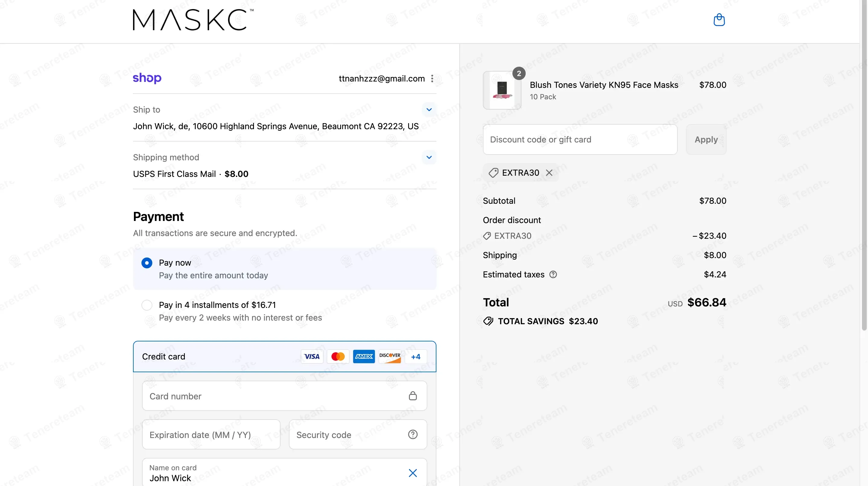Screen dimensions: 868x486
Task: Clear the Name on card field
Action: 413,473
